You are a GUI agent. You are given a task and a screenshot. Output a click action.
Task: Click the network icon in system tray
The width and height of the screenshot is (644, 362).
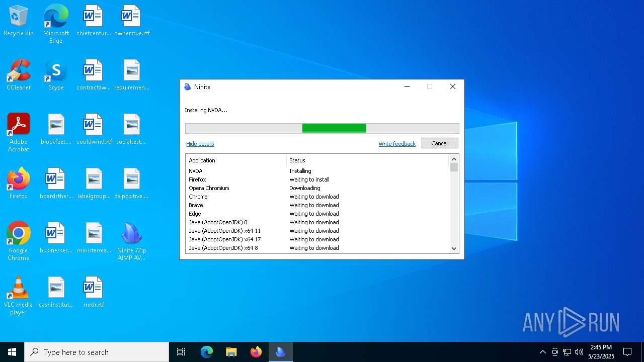coord(567,352)
